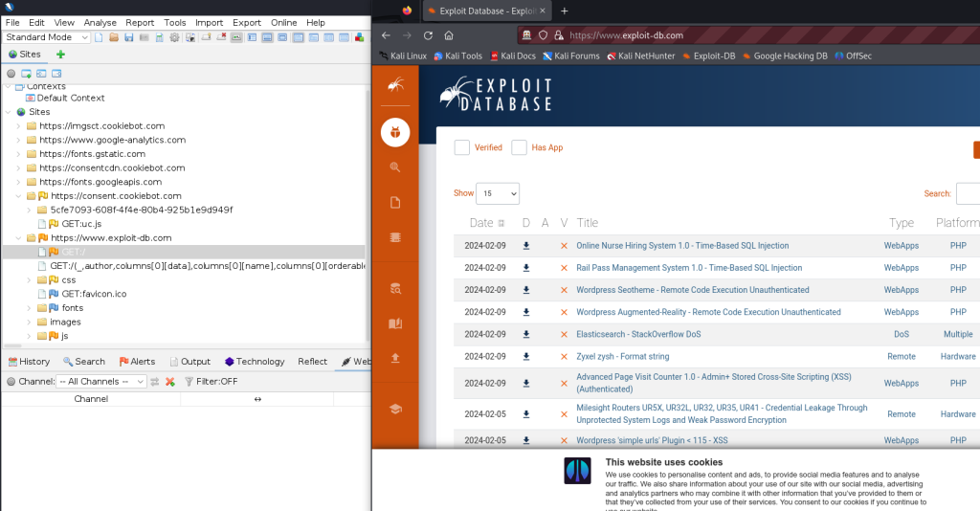Click the gray options circle above Sites tree
This screenshot has width=980, height=511.
(x=11, y=74)
